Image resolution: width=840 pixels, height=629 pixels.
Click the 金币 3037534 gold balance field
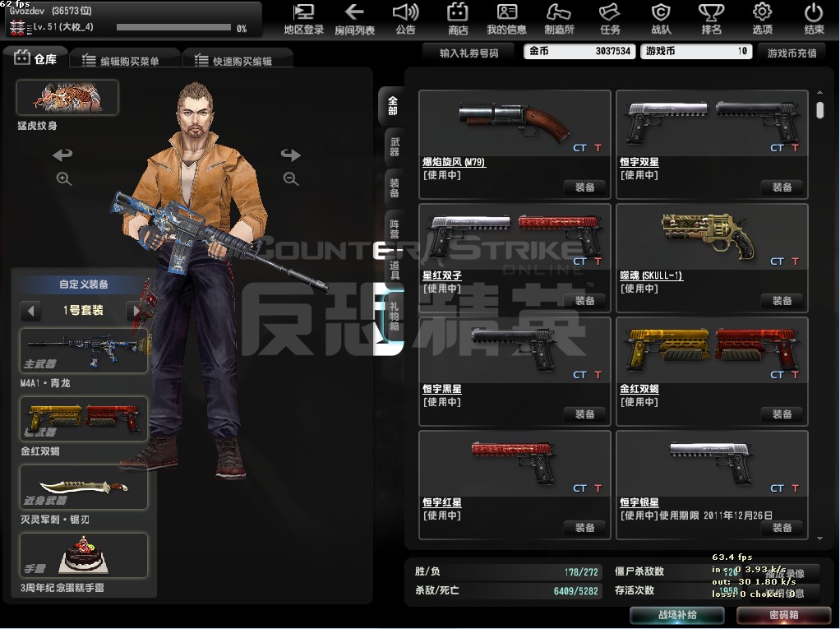pyautogui.click(x=579, y=52)
